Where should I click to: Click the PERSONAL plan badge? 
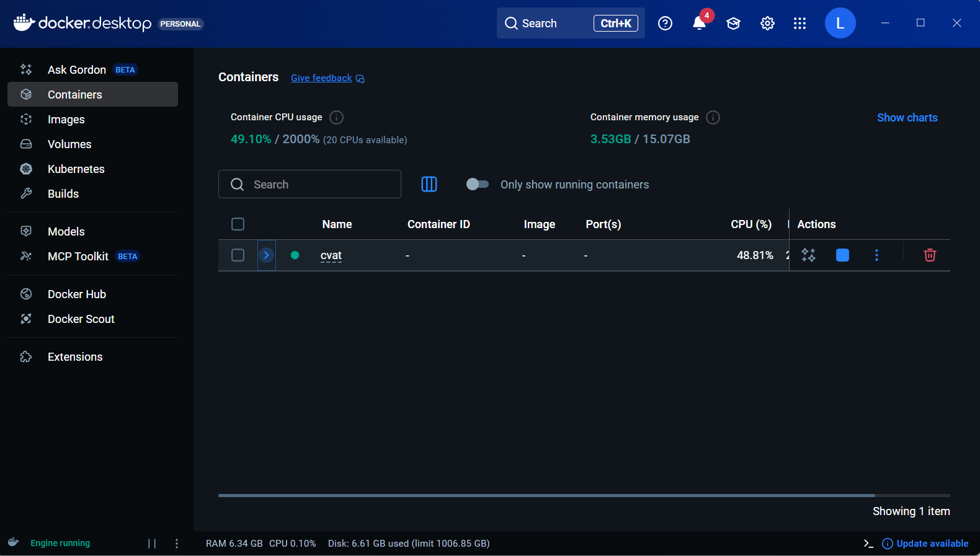[x=180, y=24]
